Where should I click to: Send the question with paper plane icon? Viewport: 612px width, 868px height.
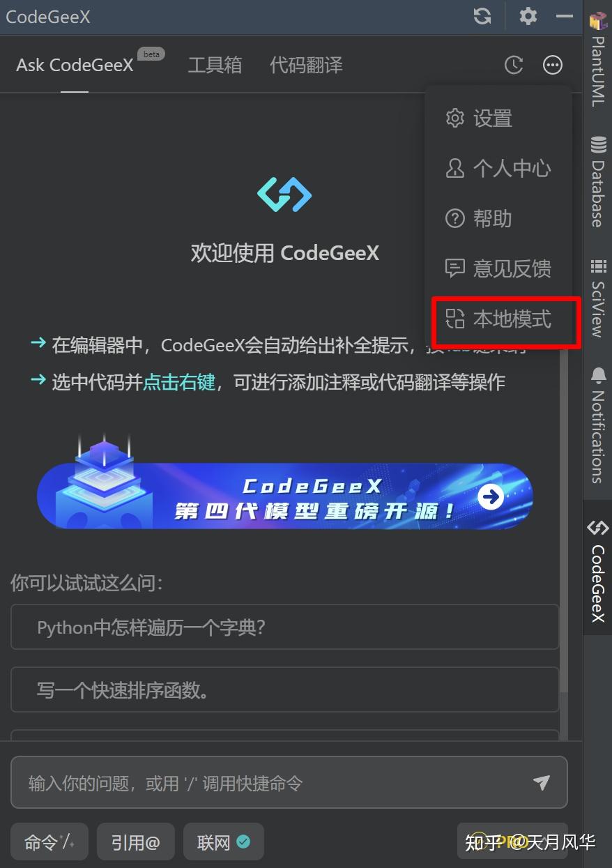[x=542, y=782]
